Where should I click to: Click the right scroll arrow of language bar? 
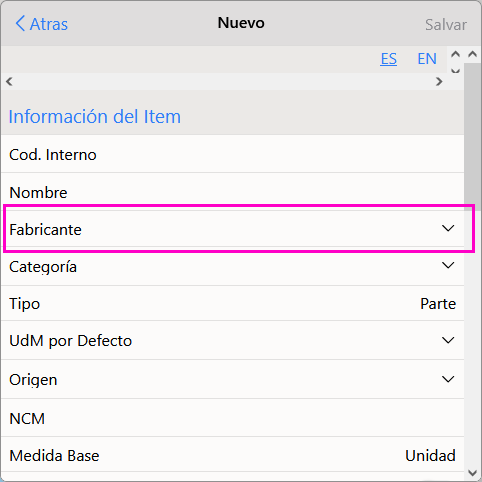pyautogui.click(x=439, y=81)
